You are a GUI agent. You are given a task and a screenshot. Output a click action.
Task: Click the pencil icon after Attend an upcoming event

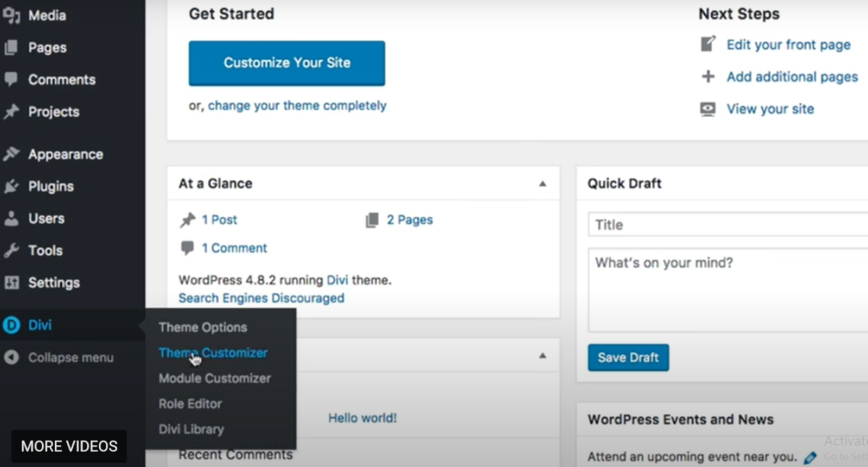pos(810,458)
